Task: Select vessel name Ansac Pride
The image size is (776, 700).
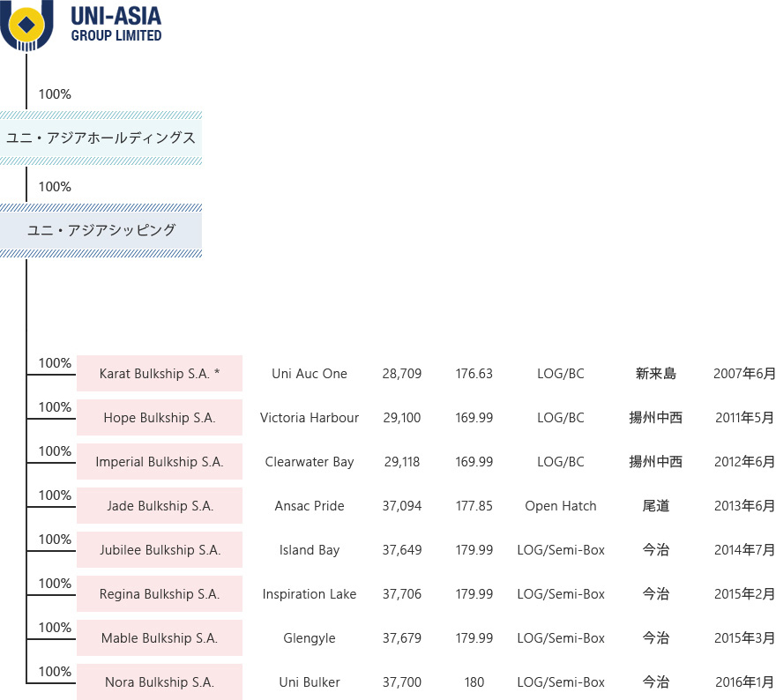Action: [x=310, y=505]
